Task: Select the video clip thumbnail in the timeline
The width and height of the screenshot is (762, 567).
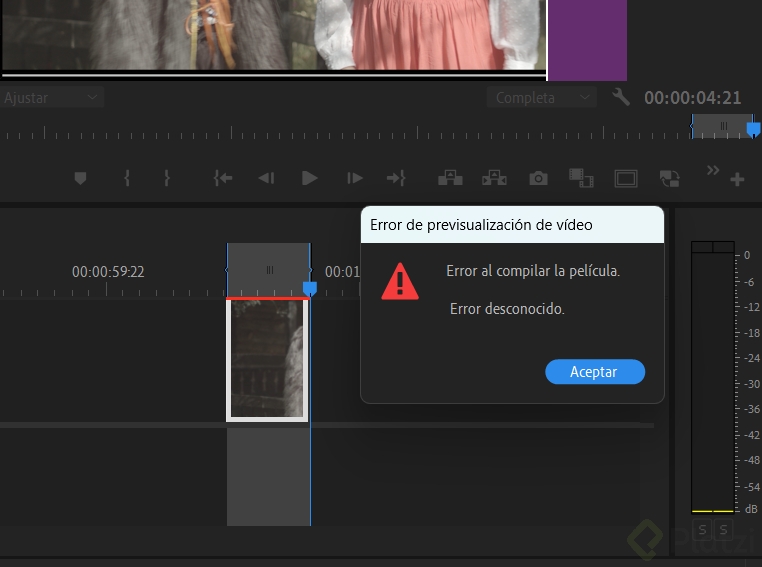Action: tap(267, 359)
